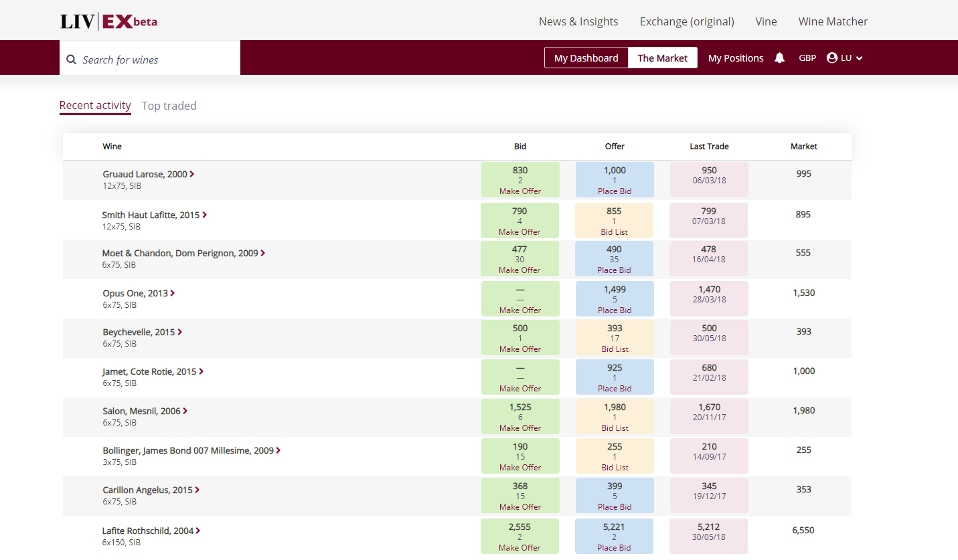Expand Opus One 2013 chevron
The image size is (958, 560).
click(x=173, y=293)
